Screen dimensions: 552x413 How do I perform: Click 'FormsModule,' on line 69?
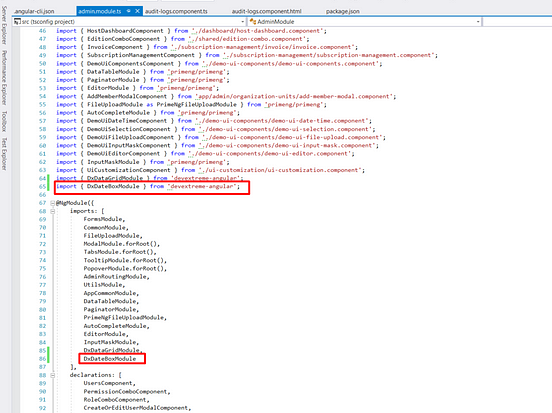coord(104,219)
